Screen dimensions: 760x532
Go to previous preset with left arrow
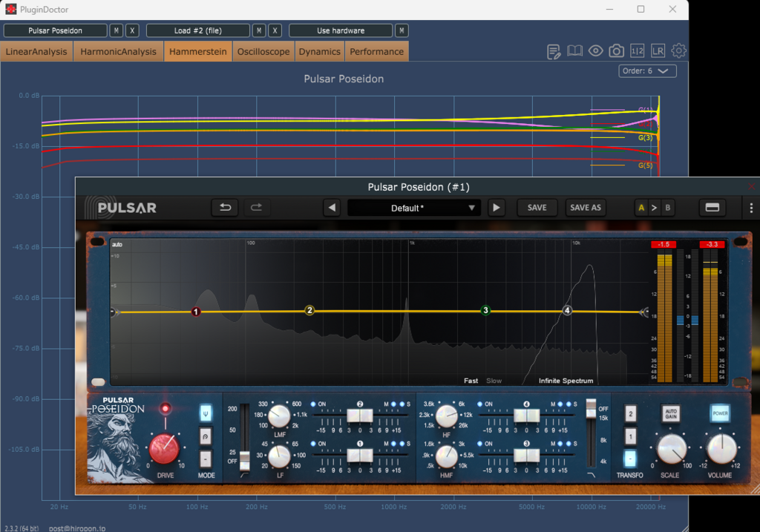point(332,208)
